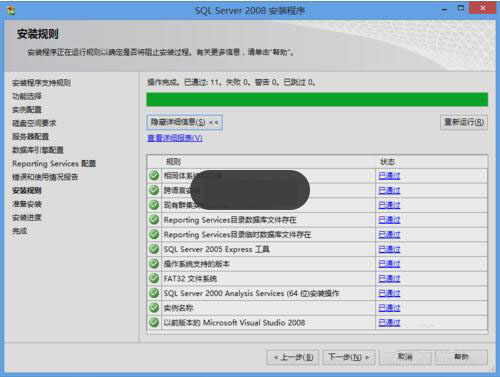Minimize the SQL Server setup window
Viewport: 500px width, 377px height.
(x=444, y=9)
